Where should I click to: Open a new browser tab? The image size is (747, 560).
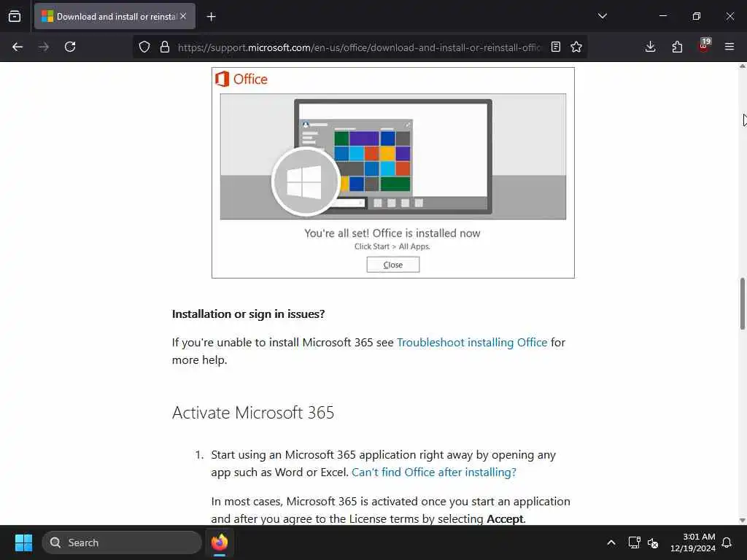coord(211,17)
